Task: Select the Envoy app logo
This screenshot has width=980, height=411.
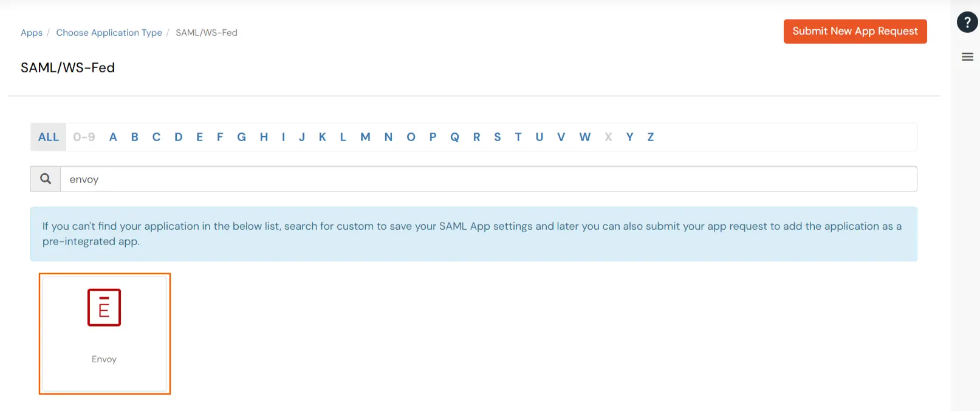Action: point(105,308)
